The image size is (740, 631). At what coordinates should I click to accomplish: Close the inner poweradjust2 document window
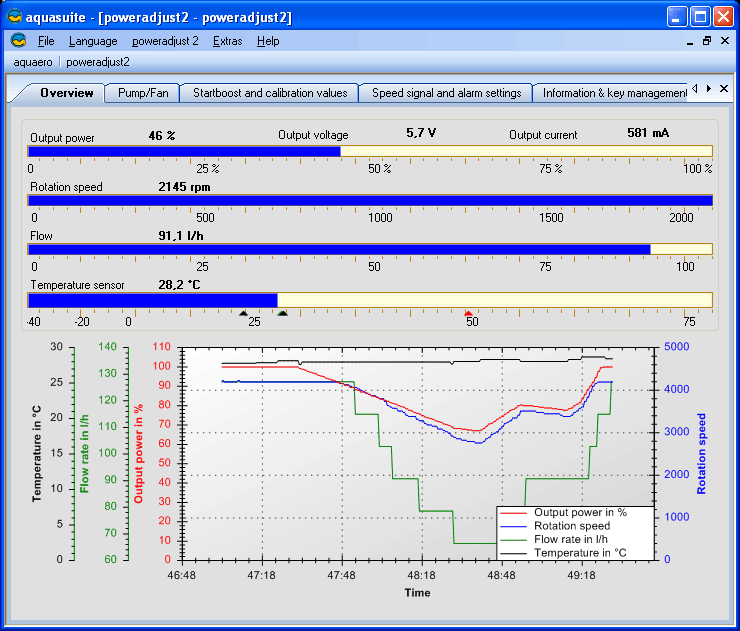pos(724,41)
